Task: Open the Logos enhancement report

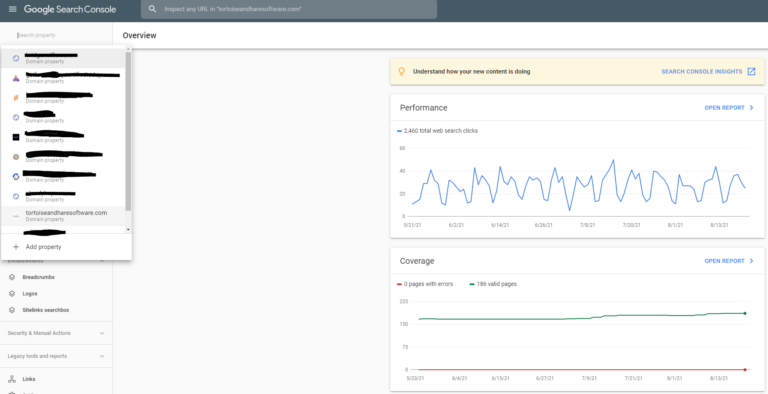Action: [x=29, y=294]
